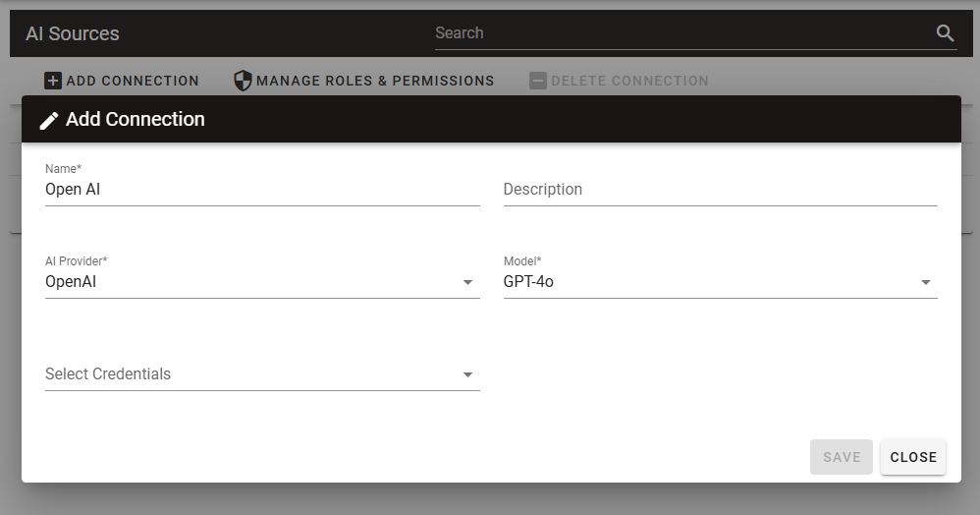
Task: Click the pencil icon in dialog header
Action: click(x=48, y=120)
